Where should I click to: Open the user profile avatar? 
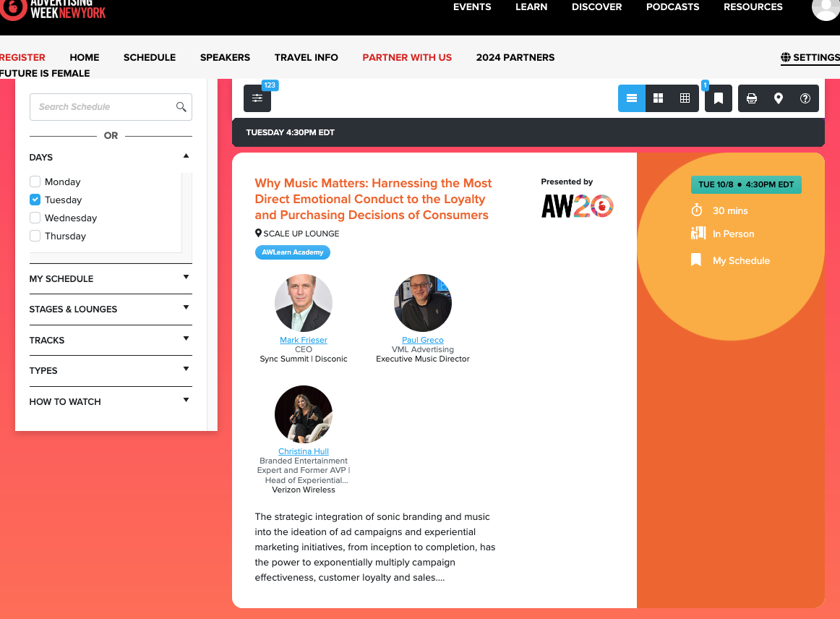(826, 7)
